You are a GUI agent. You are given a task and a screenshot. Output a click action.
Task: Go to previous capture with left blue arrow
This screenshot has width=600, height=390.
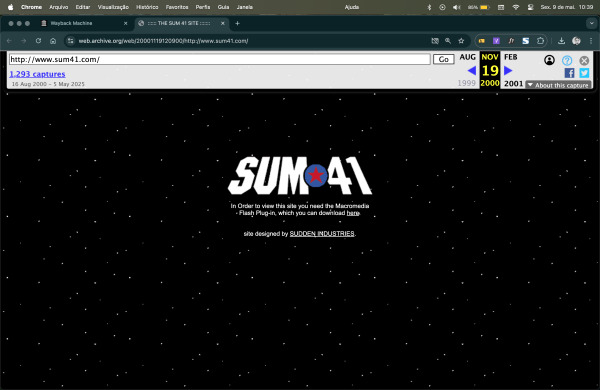pos(472,70)
